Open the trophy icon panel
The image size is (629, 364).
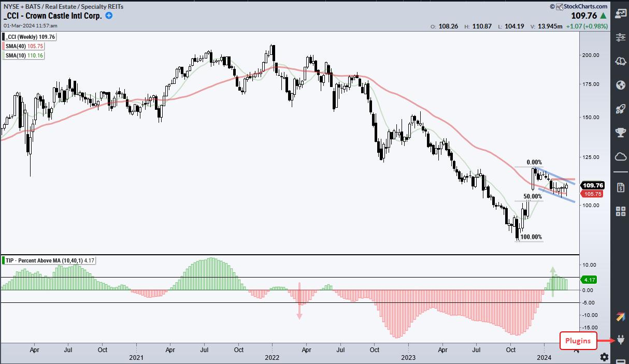pyautogui.click(x=620, y=133)
